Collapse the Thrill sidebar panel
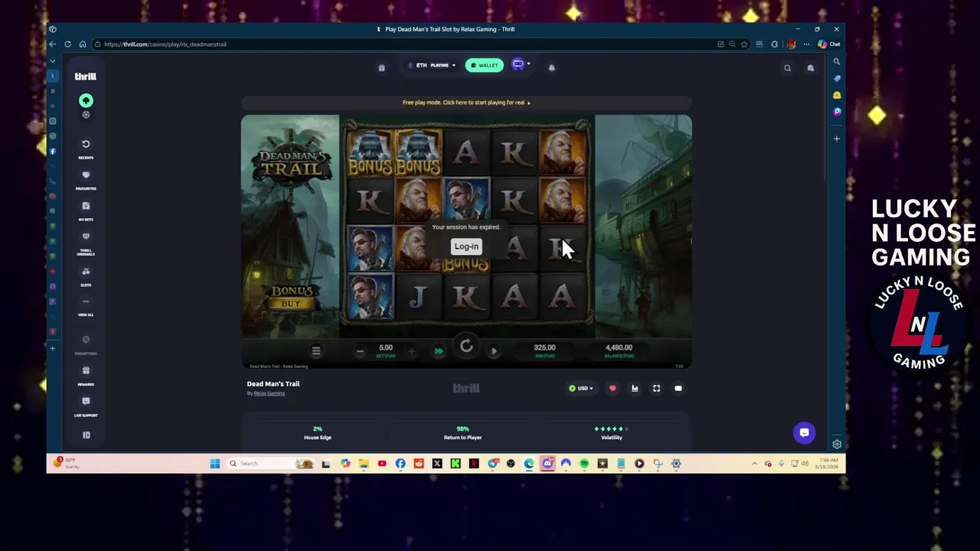980x551 pixels. pos(86,435)
